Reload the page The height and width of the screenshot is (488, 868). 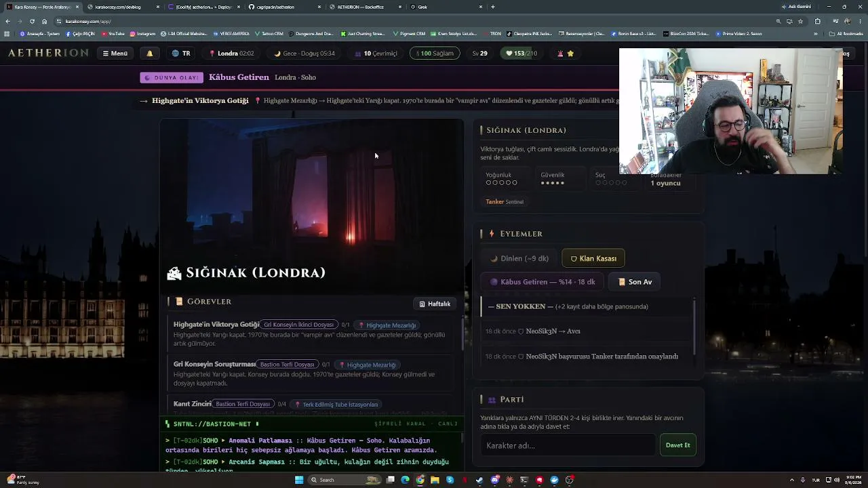[x=32, y=21]
